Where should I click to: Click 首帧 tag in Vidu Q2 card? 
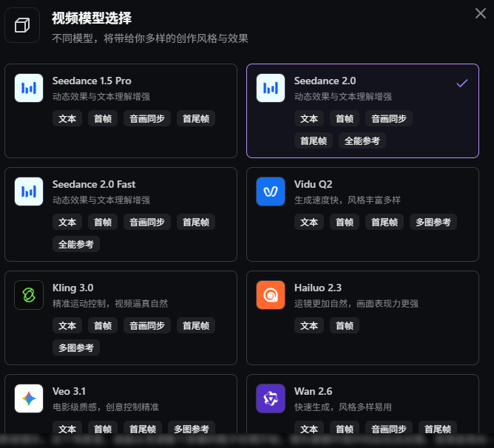(345, 222)
